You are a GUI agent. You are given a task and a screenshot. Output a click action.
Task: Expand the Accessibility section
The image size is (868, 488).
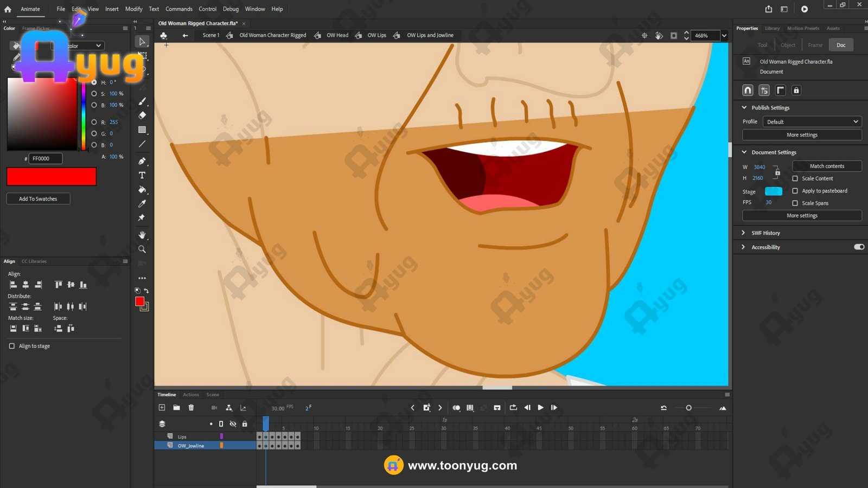coord(744,247)
